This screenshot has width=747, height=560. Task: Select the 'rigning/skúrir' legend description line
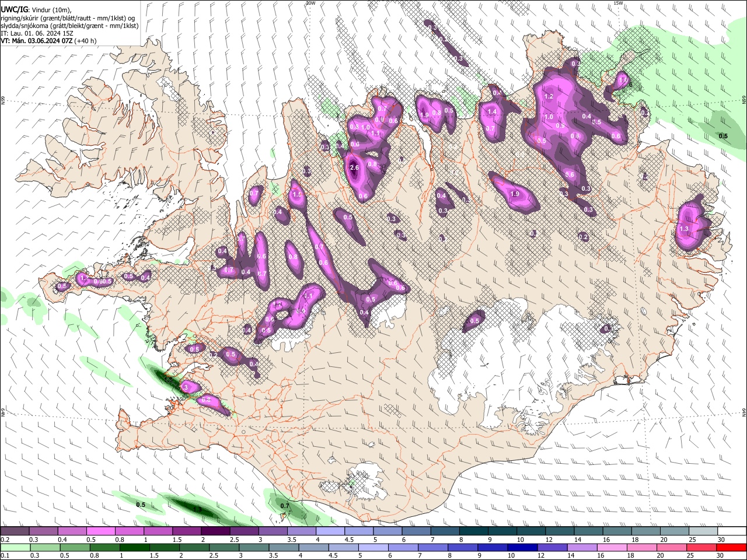(x=68, y=18)
